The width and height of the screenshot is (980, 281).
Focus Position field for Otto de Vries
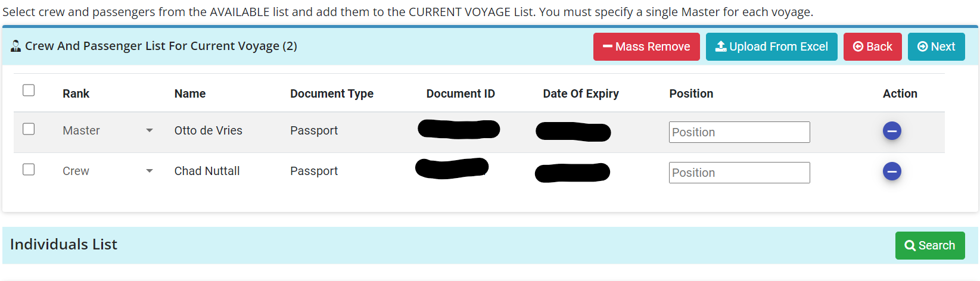point(739,132)
